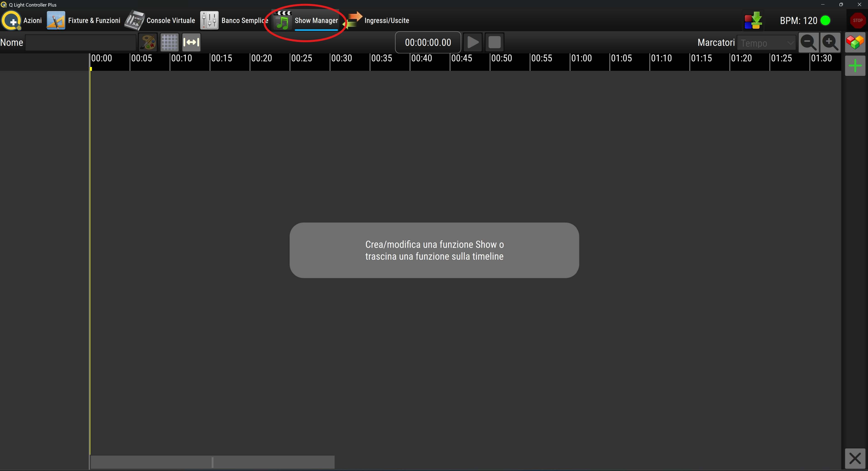This screenshot has width=868, height=471.
Task: Add new item with green plus
Action: tap(855, 66)
